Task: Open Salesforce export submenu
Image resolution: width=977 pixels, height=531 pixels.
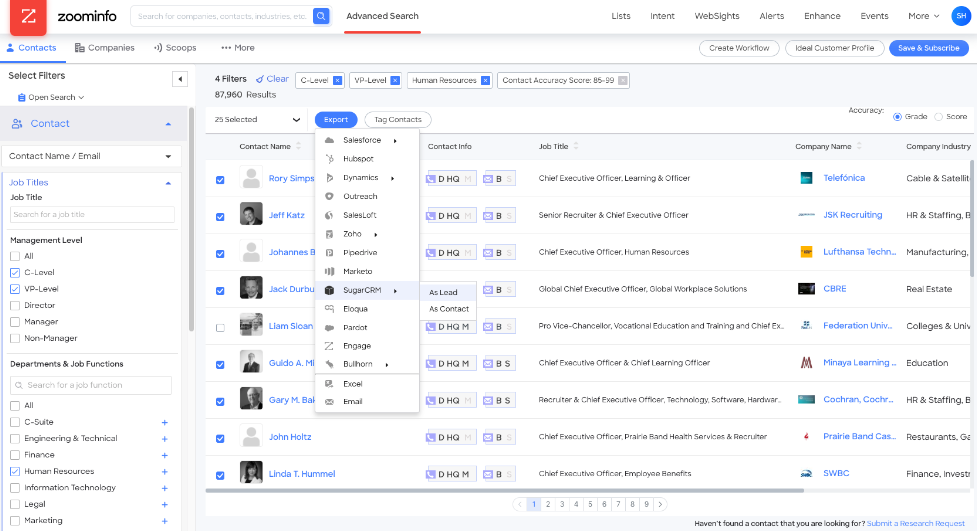Action: coord(367,140)
